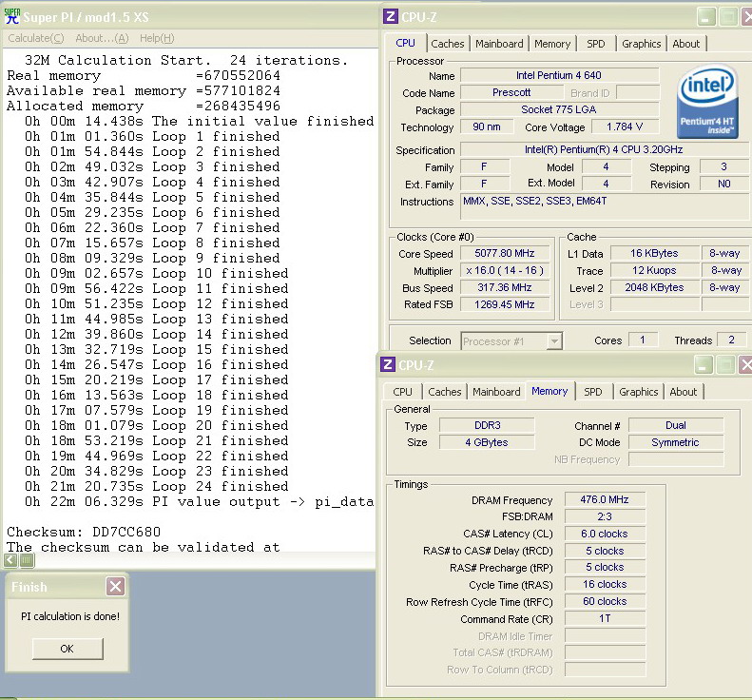752x700 pixels.
Task: Click the 317.36 MHz bus speed value
Action: tap(505, 287)
